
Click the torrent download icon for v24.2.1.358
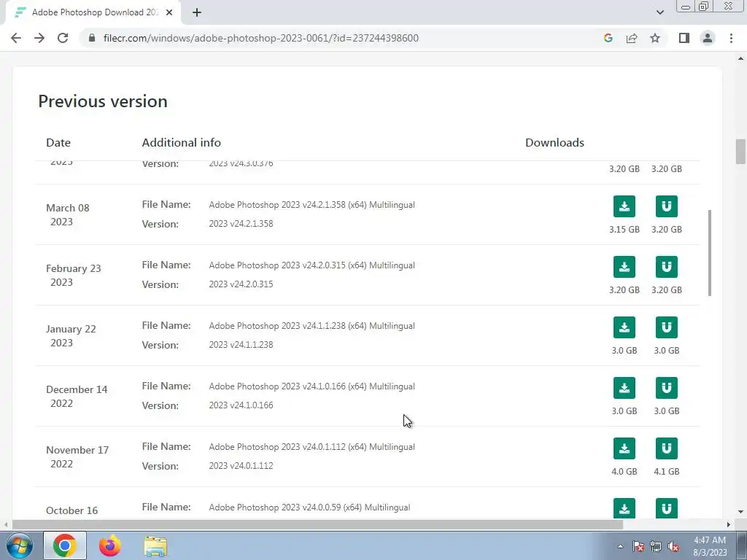(667, 206)
